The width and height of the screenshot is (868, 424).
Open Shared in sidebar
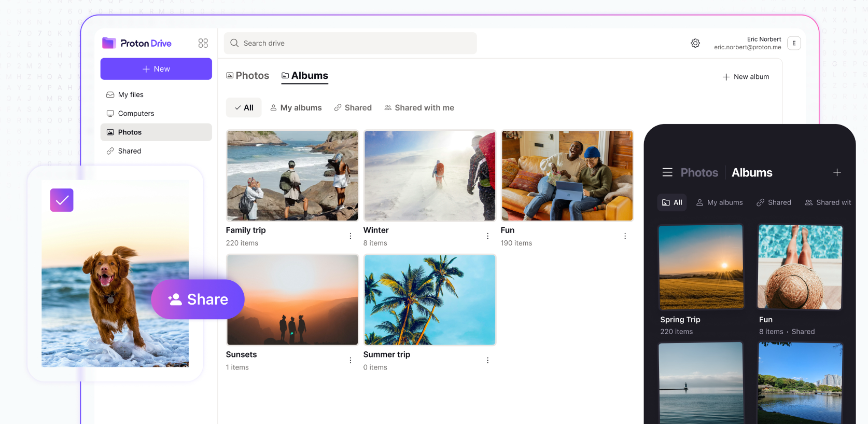coord(156,151)
